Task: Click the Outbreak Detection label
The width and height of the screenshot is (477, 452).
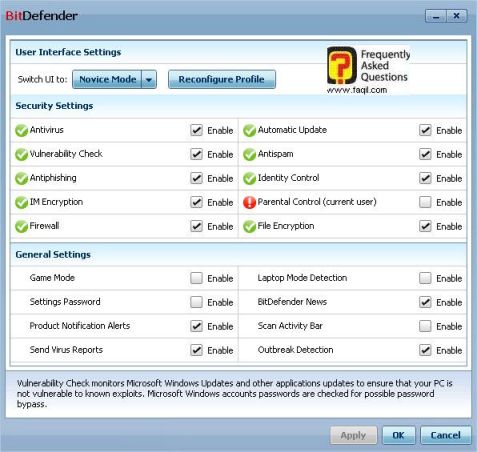Action: pos(295,350)
